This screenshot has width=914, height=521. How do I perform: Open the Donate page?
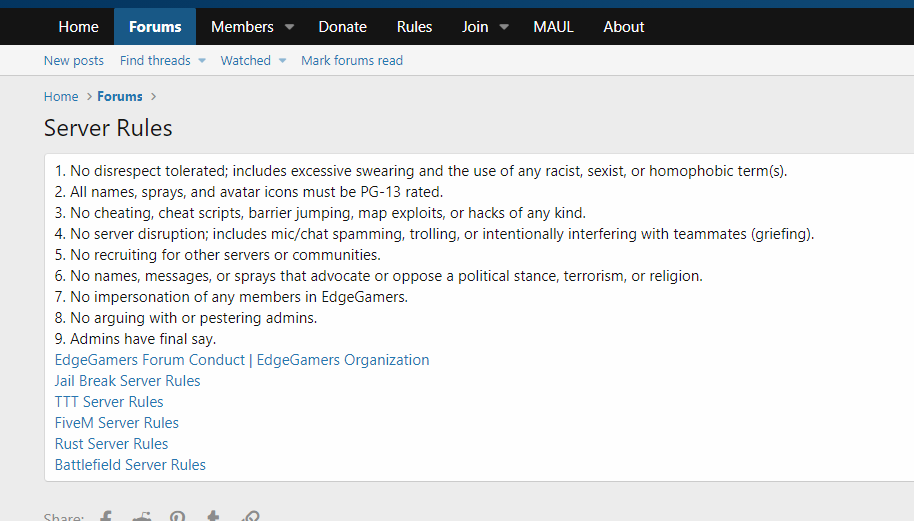pos(342,27)
